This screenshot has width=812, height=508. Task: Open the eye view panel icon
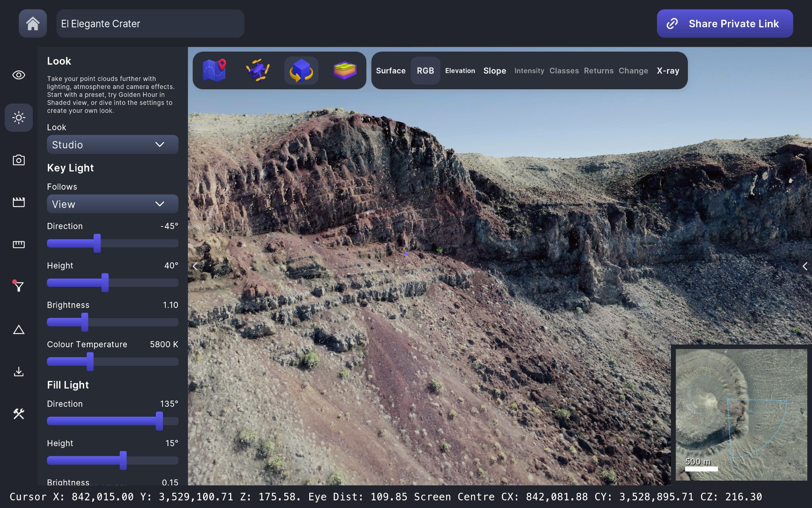[x=19, y=75]
